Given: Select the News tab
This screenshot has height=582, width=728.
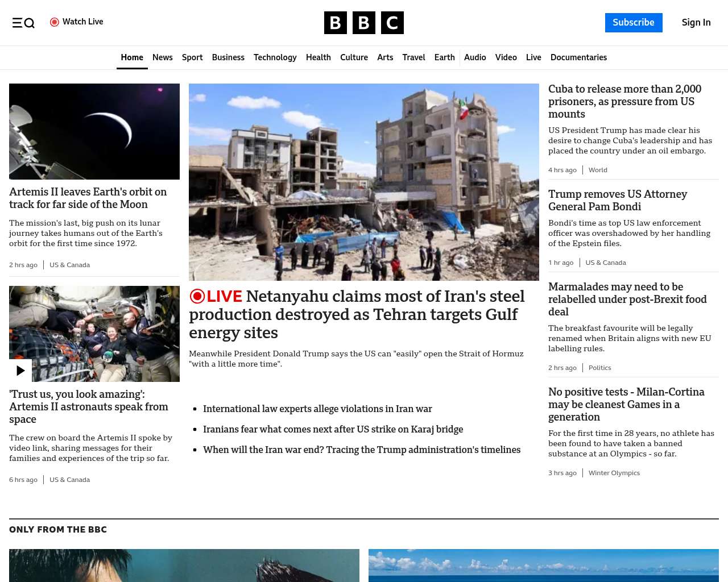Looking at the screenshot, I should click(162, 57).
